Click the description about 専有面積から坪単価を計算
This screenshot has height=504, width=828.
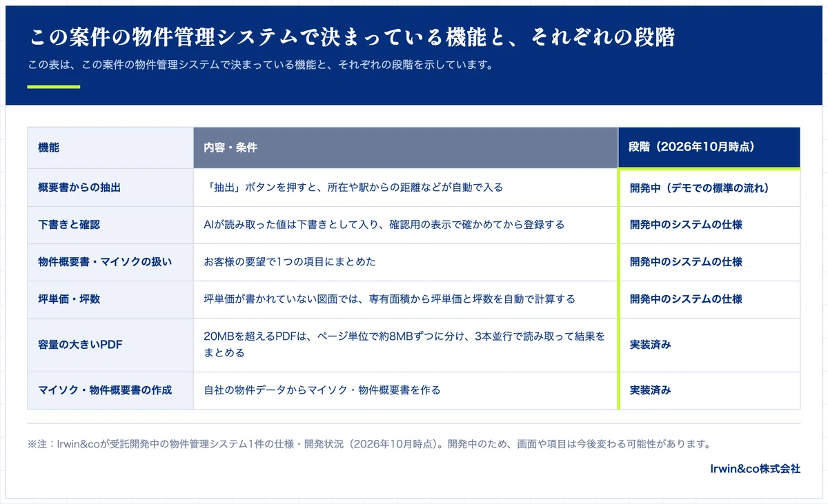(x=389, y=299)
